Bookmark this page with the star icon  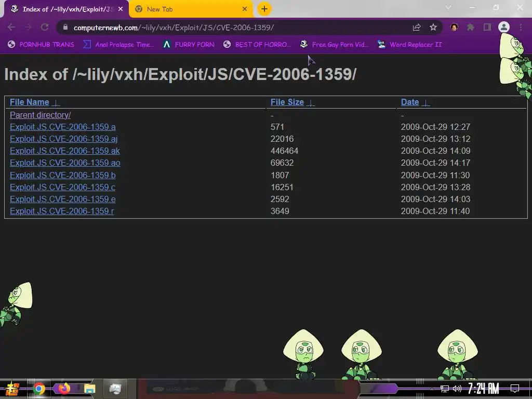point(433,27)
